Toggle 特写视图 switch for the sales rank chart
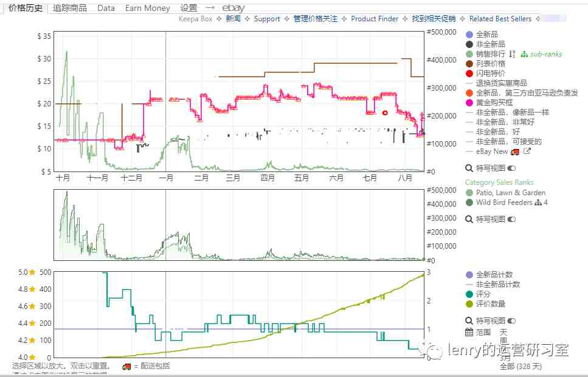Viewport: 588px width, 377px height. click(511, 220)
